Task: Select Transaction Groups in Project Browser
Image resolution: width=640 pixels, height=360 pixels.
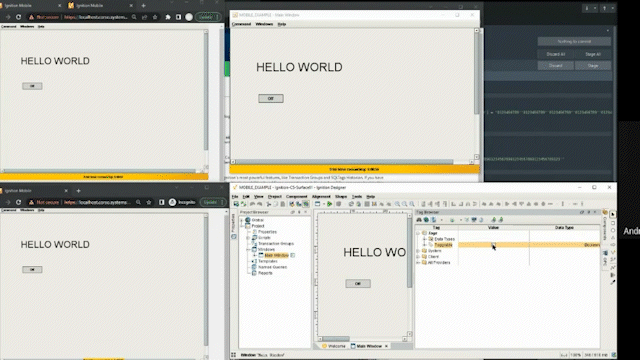Action: pyautogui.click(x=276, y=243)
